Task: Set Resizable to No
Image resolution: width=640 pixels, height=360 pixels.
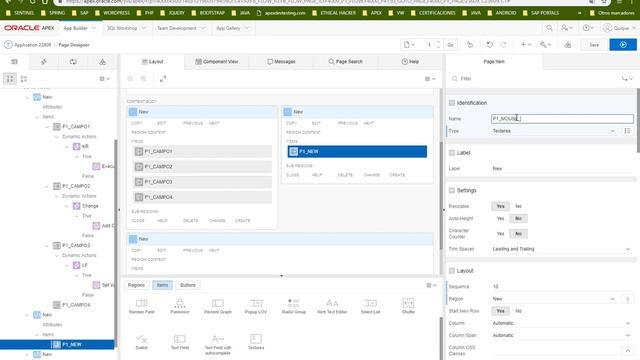Action: (518, 206)
